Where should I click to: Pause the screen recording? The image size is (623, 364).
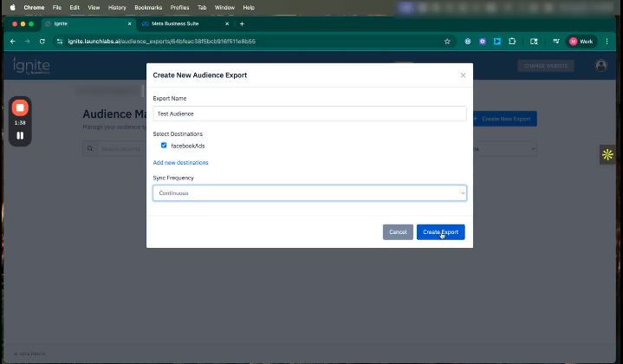(20, 136)
